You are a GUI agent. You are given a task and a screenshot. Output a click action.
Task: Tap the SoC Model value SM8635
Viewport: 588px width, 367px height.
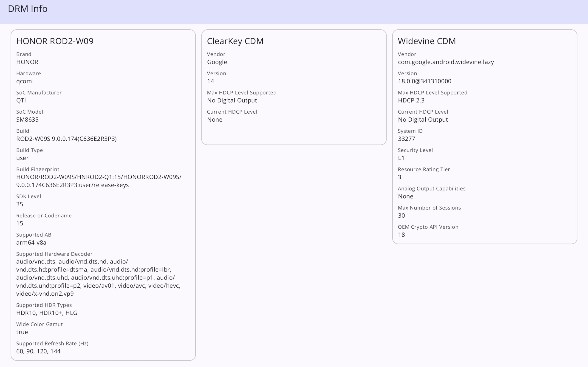(x=27, y=119)
